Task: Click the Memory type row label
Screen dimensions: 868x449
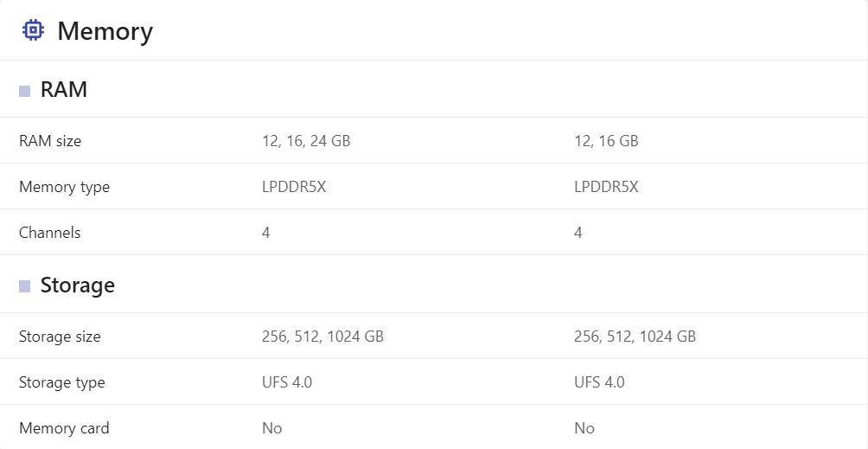Action: pos(64,187)
